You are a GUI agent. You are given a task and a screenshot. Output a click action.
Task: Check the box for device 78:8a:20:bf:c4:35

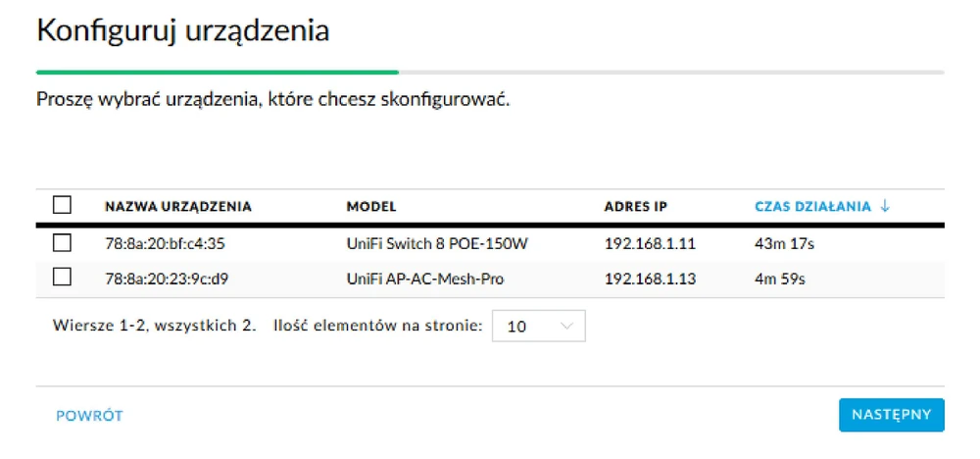[x=63, y=242]
